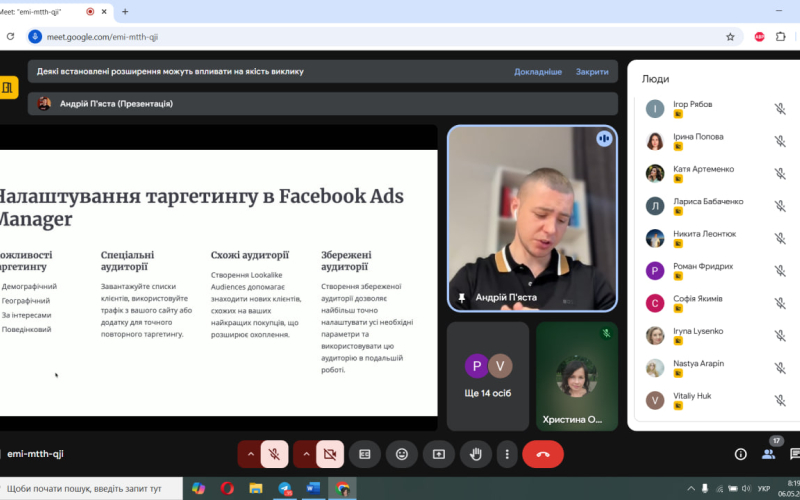Mute icon for Никита Леонтюк
The image size is (800, 500).
(780, 238)
